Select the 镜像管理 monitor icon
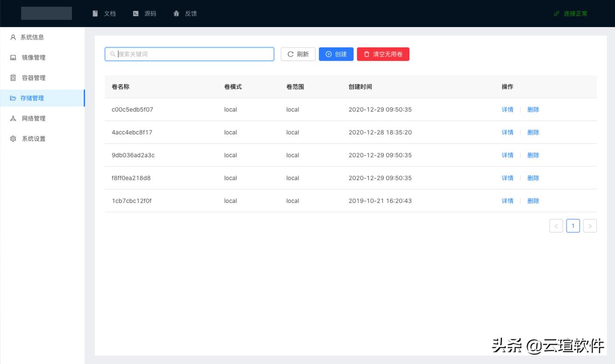 coord(13,57)
